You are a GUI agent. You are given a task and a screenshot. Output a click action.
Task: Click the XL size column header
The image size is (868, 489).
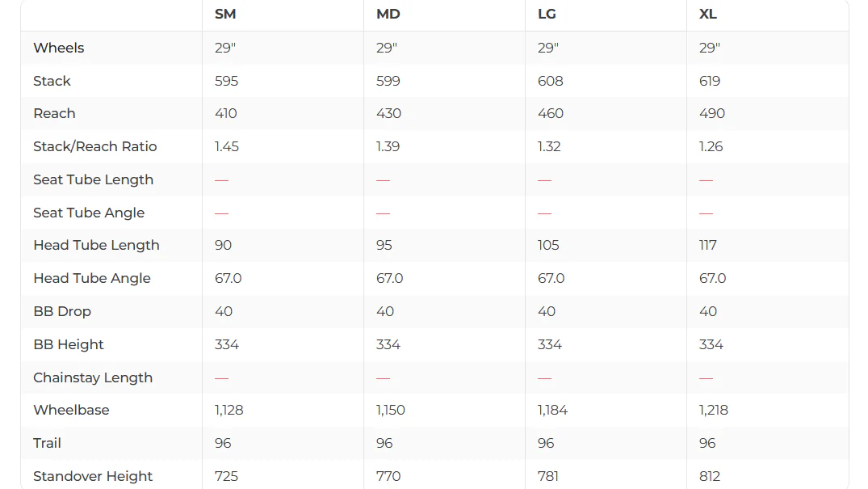point(708,14)
